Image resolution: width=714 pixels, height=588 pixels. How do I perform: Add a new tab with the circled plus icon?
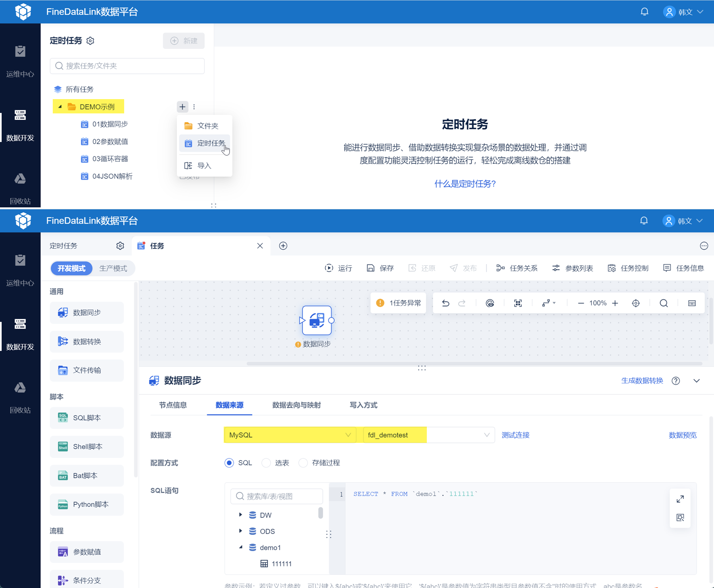283,246
